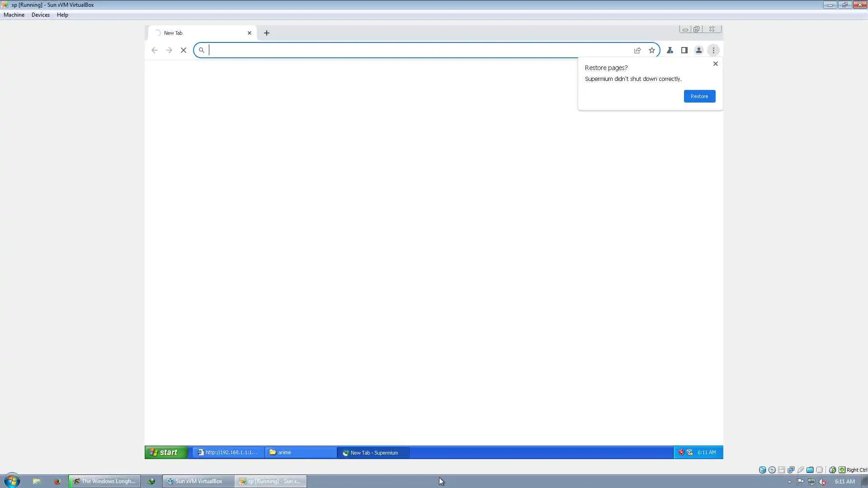
Task: Click VirtualBox shared folders status icon
Action: click(810, 470)
